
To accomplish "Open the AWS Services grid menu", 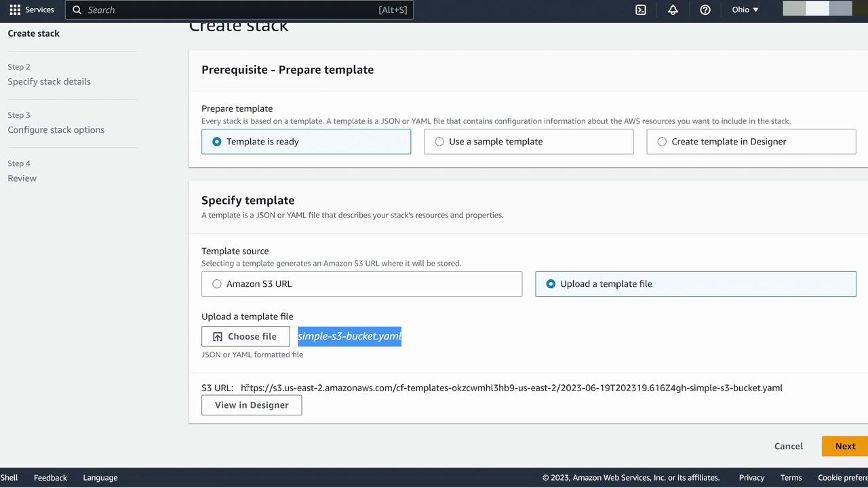I will tap(15, 10).
